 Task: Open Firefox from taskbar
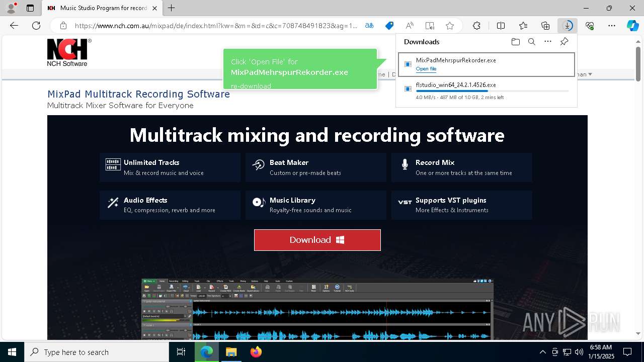tap(256, 352)
